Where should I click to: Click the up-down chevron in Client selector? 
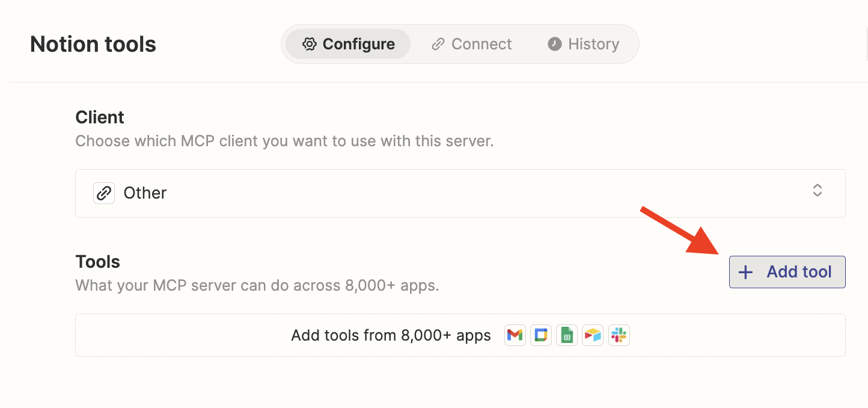pyautogui.click(x=817, y=191)
